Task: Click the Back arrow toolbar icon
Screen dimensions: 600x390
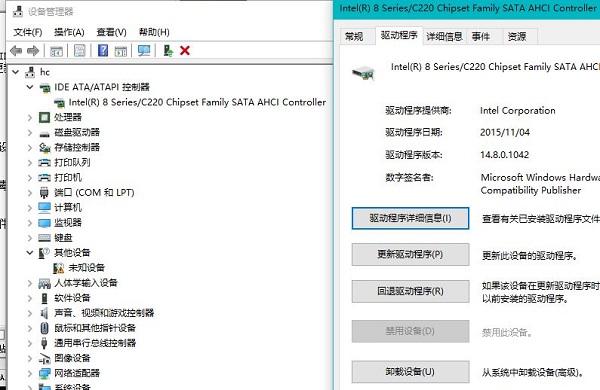Action: (16, 51)
